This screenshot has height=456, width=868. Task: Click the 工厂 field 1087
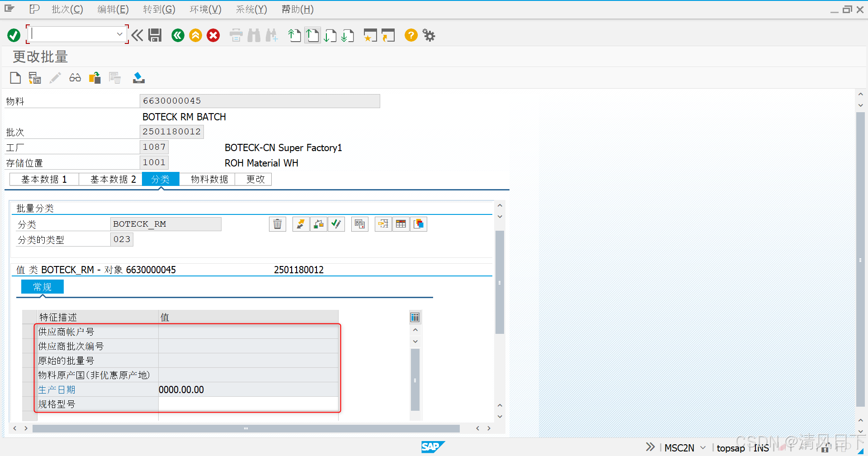tap(154, 147)
